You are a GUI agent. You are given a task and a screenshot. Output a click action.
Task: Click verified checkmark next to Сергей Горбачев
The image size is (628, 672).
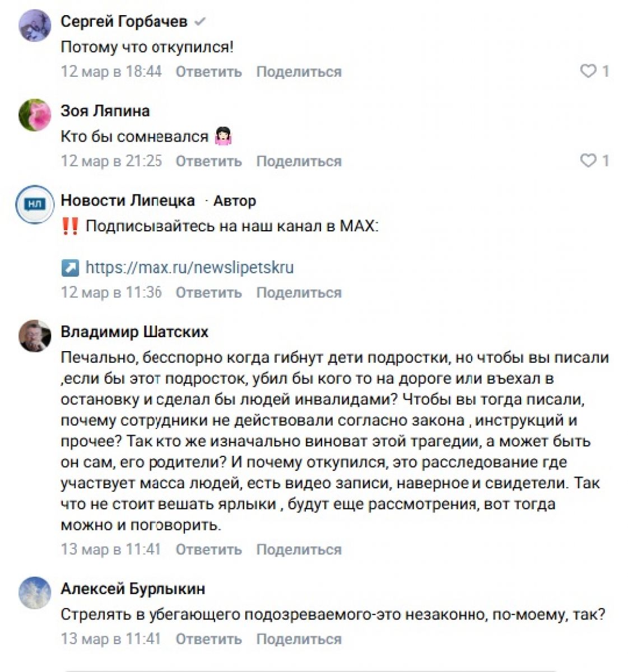199,22
